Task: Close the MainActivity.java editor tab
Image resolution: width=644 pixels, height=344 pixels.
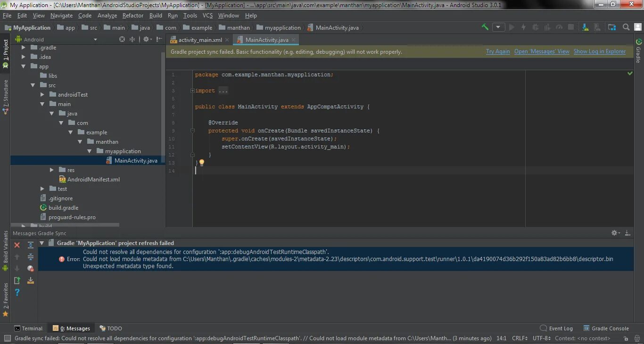Action: point(294,40)
